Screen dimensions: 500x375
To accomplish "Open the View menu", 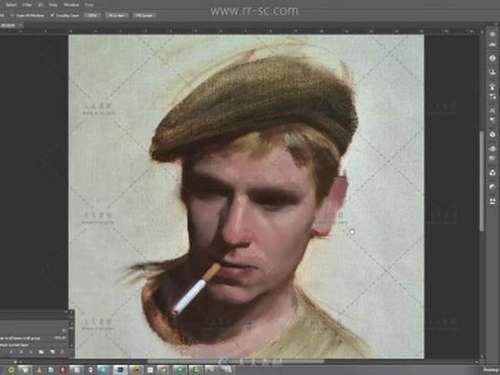I will (x=53, y=5).
